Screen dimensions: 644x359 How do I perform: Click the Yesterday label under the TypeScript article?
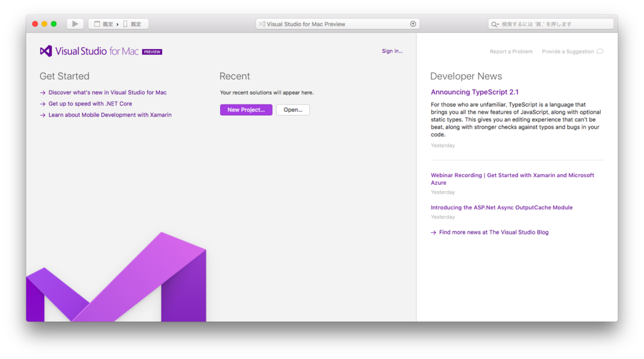point(443,145)
